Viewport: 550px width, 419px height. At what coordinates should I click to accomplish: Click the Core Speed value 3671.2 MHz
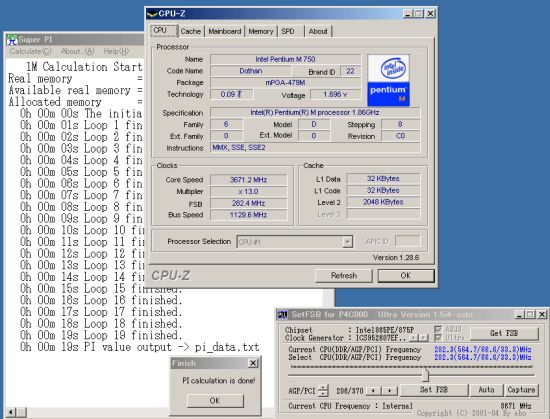pyautogui.click(x=249, y=180)
